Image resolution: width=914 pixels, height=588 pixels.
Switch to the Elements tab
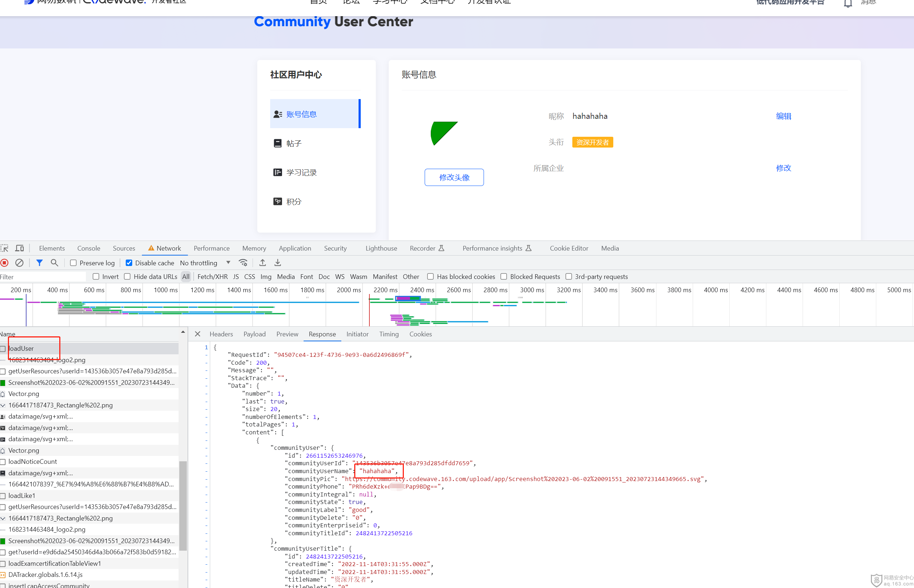52,248
